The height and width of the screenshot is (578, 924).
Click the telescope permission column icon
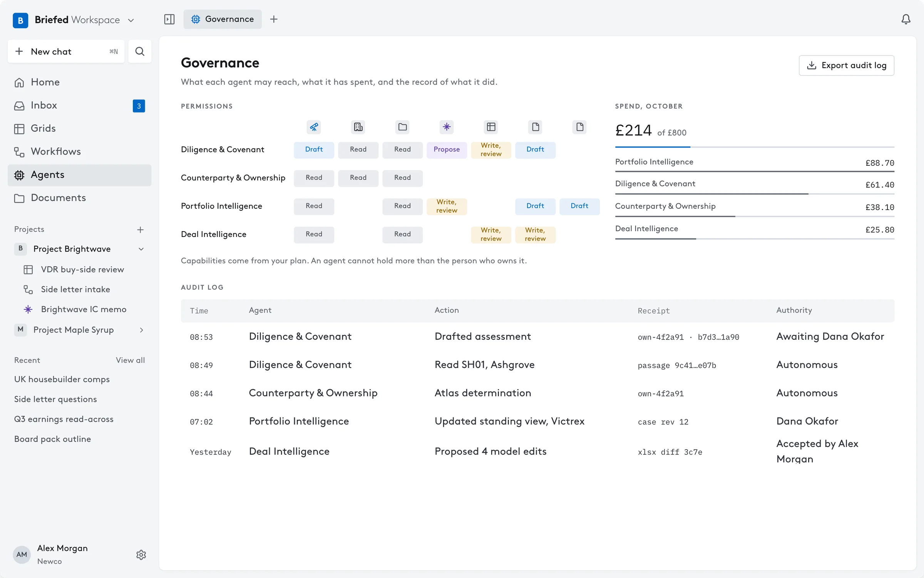coord(314,127)
